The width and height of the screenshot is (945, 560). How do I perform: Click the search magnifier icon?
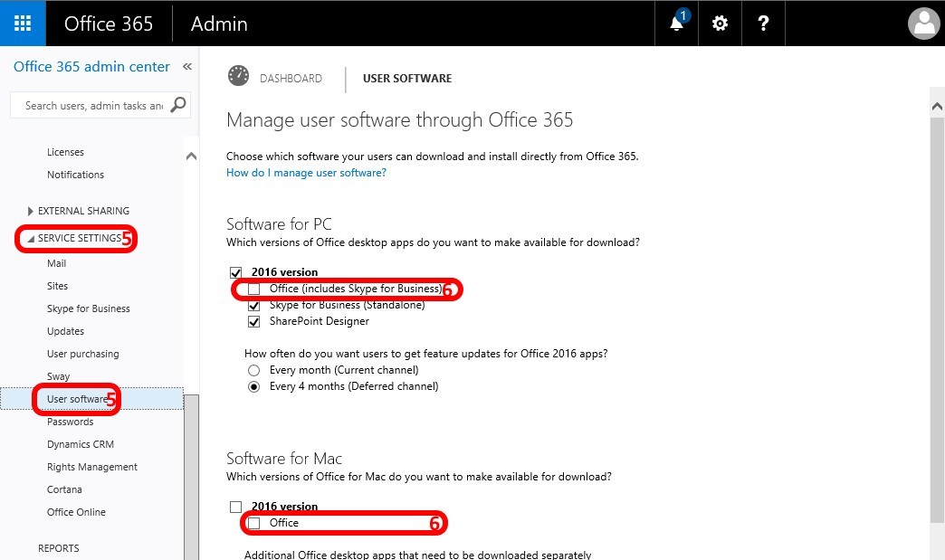178,105
